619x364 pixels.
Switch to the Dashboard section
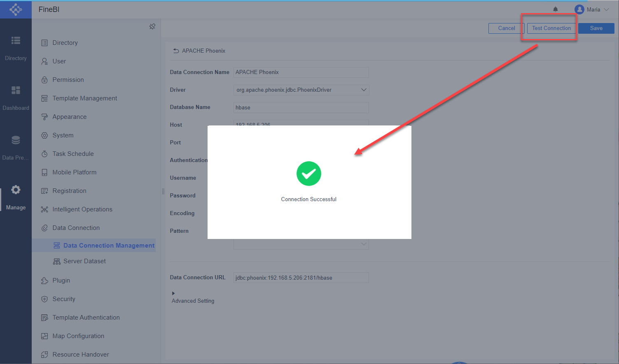[16, 98]
